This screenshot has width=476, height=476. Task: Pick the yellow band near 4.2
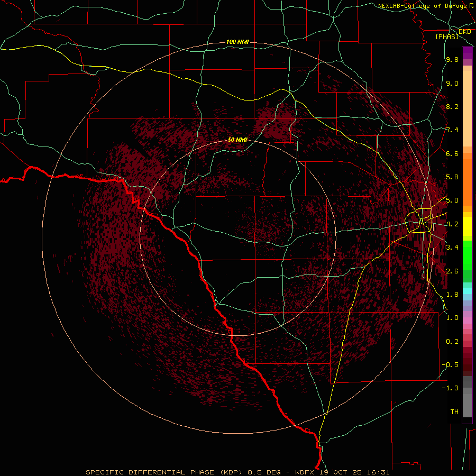(467, 226)
